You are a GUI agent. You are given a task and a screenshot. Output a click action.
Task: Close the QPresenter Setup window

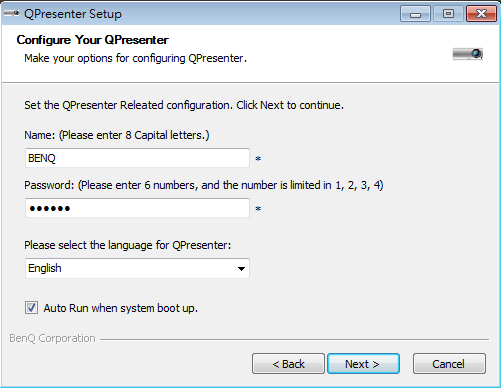pos(481,14)
